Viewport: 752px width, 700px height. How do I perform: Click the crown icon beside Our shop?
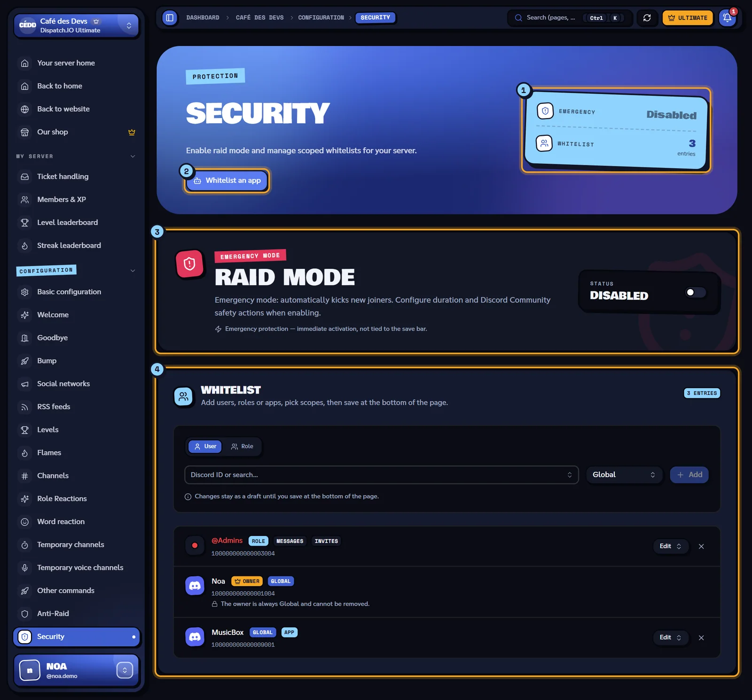132,132
